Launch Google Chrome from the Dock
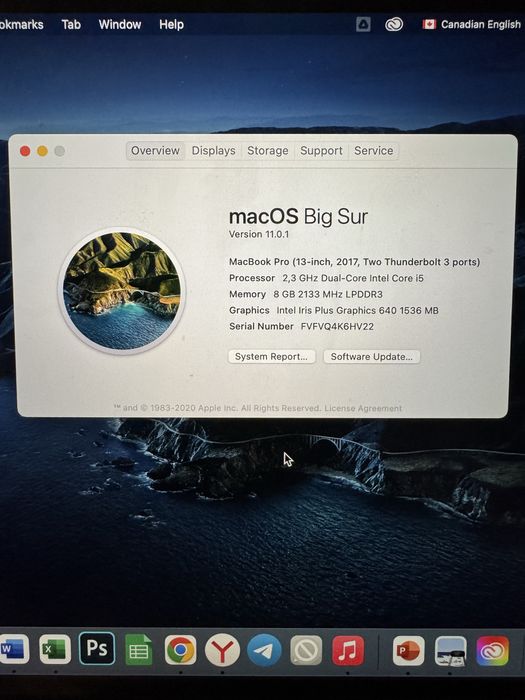 tap(180, 650)
